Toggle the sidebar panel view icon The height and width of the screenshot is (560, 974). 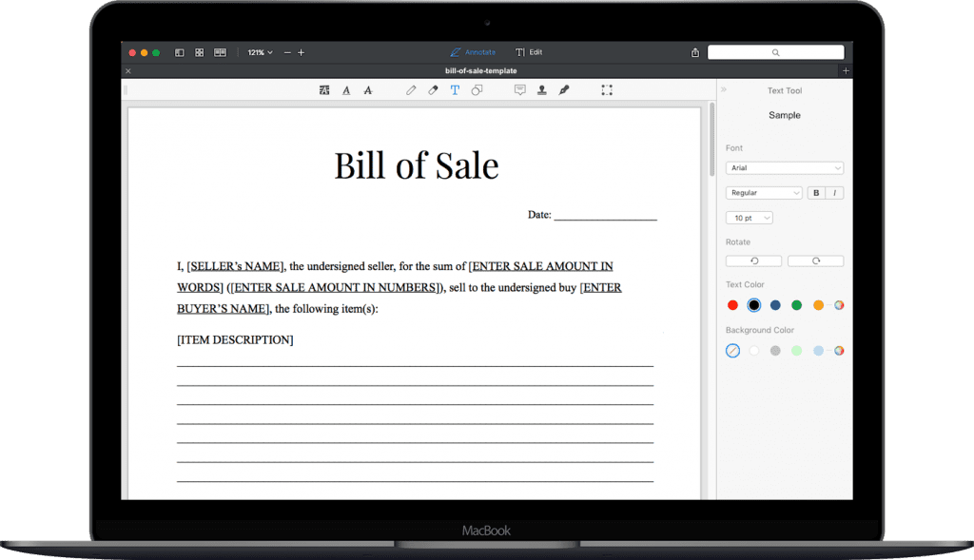pyautogui.click(x=180, y=53)
